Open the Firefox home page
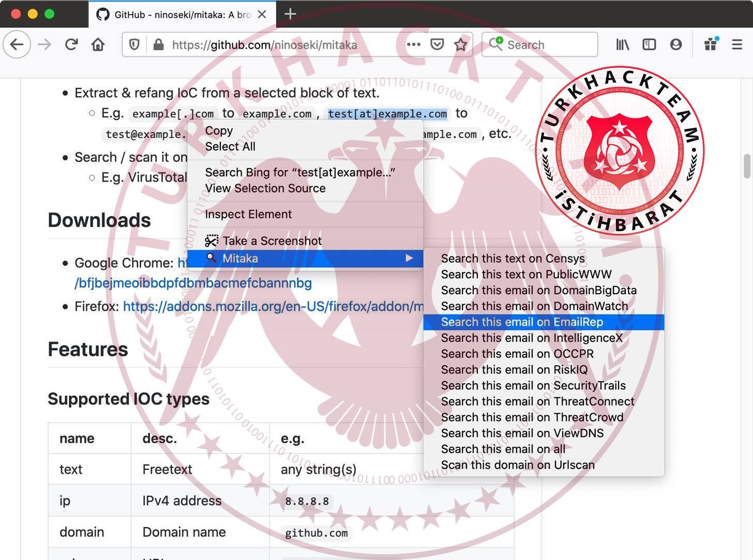The width and height of the screenshot is (753, 560). [x=98, y=44]
